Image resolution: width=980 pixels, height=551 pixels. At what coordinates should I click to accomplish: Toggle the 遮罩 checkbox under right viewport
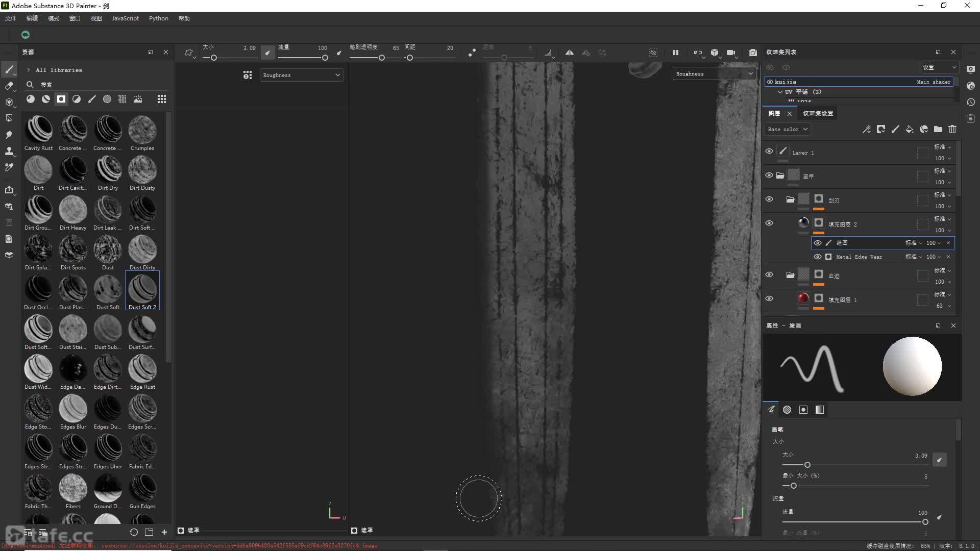click(x=354, y=531)
